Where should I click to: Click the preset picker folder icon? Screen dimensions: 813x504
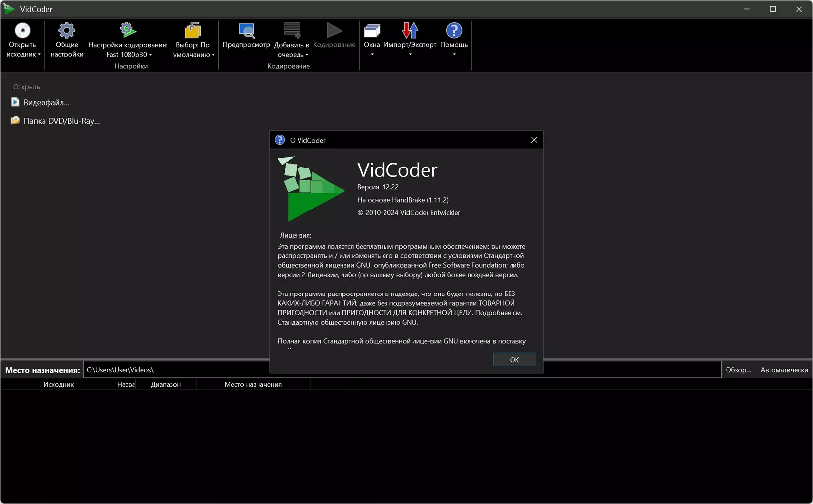pyautogui.click(x=193, y=30)
